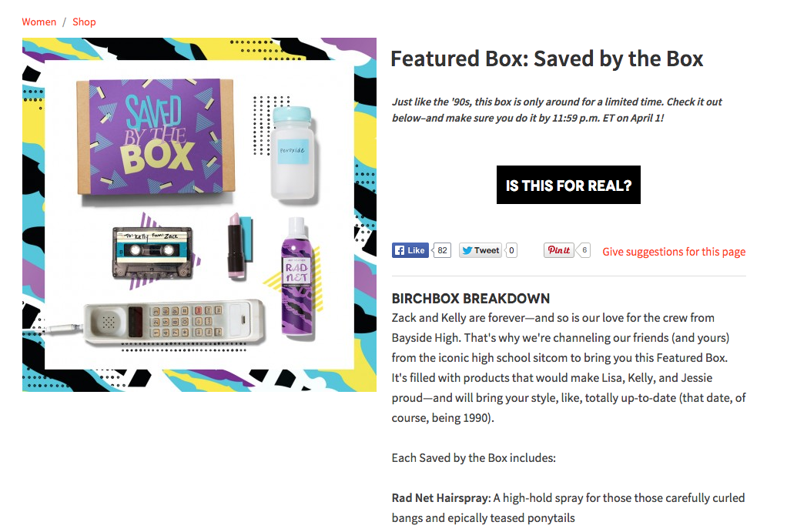Click the BIRCHBOX BREAKDOWN heading
The height and width of the screenshot is (532, 797).
470,299
